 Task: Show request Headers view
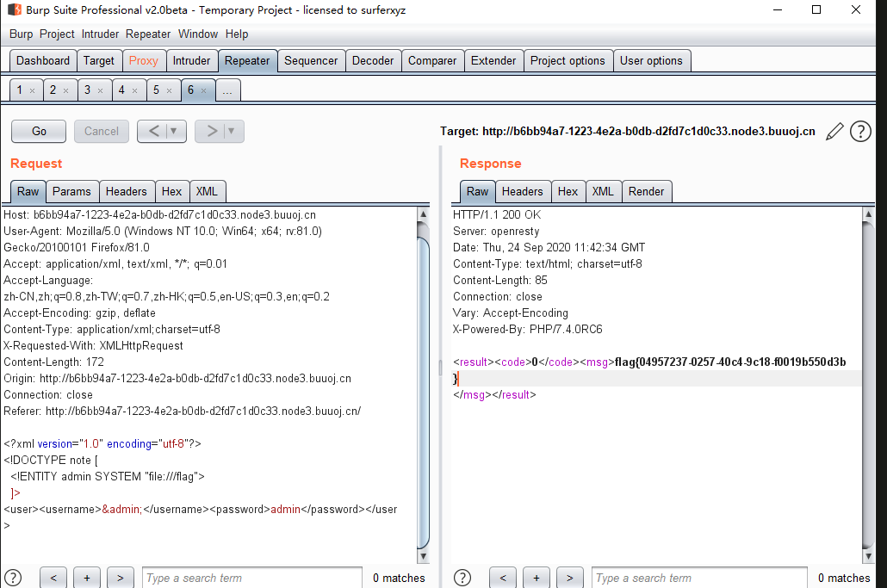(126, 192)
